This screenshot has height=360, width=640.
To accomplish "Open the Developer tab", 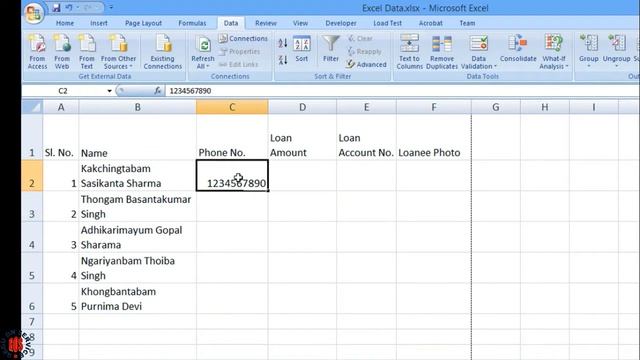I will click(x=341, y=23).
